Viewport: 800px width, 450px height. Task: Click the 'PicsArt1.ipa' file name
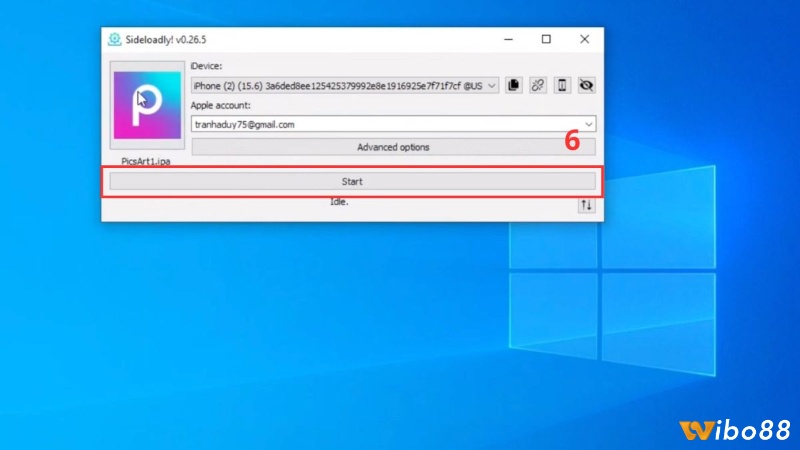pyautogui.click(x=146, y=161)
